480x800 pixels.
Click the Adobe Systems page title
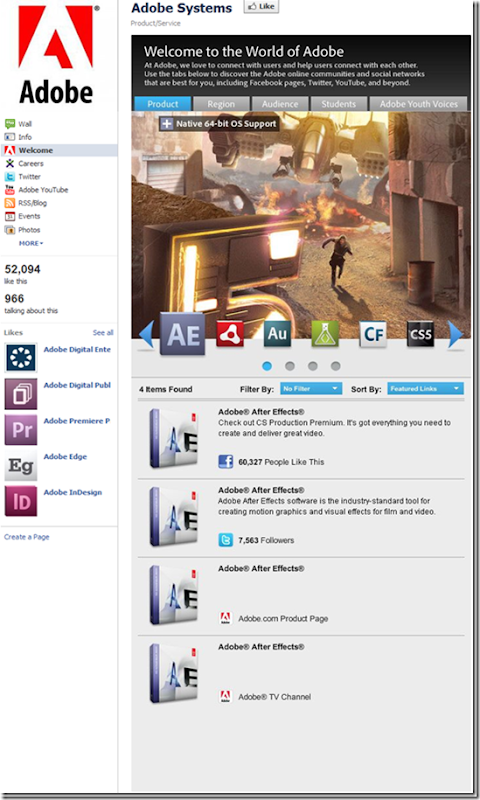[182, 8]
